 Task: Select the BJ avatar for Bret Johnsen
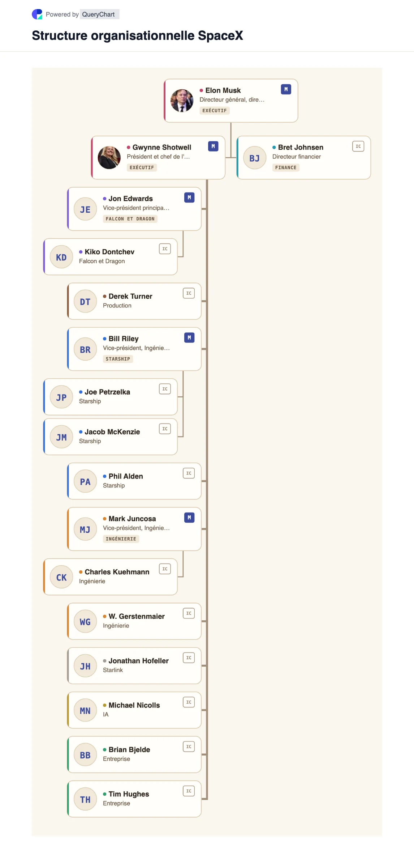click(255, 158)
